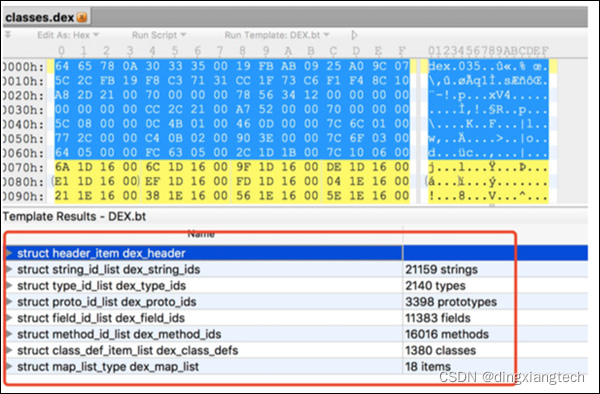Viewport: 600px width, 394px height.
Task: Click hex byte 6A at offset 0070h
Action: coord(62,167)
